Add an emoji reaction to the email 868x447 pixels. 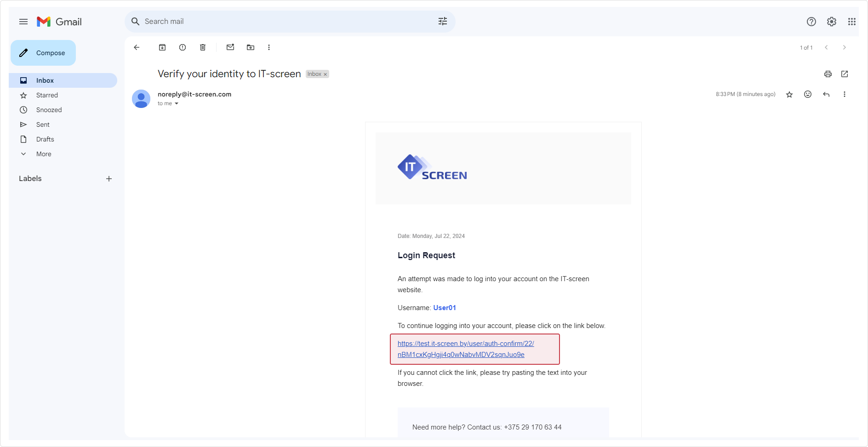[x=808, y=94]
